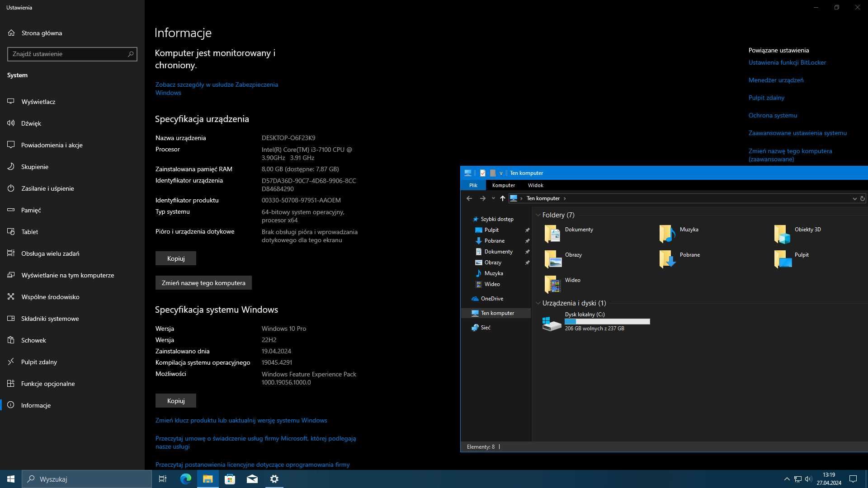Open Task View on the taskbar
This screenshot has width=868, height=488.
(x=163, y=479)
